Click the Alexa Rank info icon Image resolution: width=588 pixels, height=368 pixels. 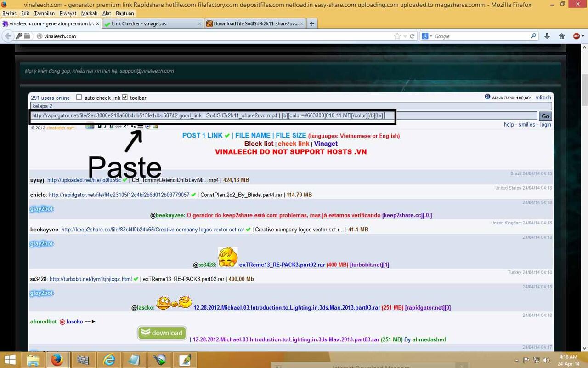point(487,97)
